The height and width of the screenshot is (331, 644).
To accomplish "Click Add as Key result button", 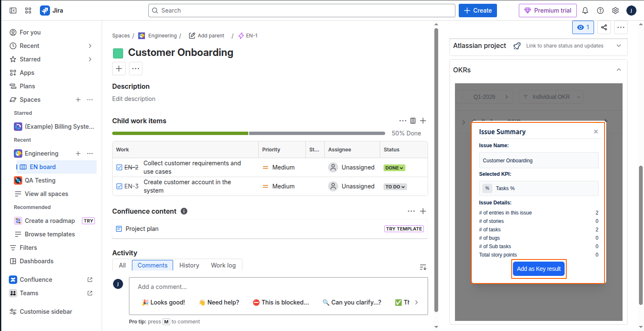I will tap(539, 269).
